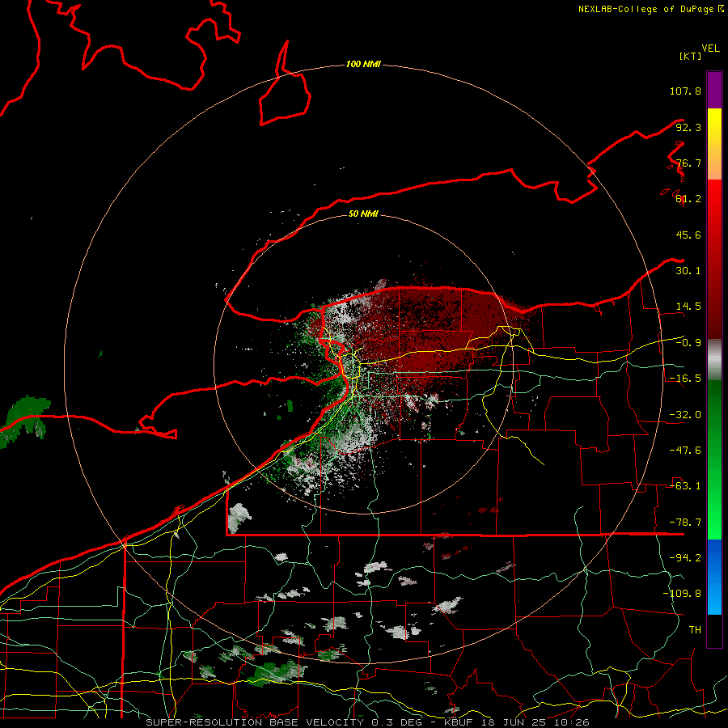
Task: Click the -47.6 legend value
Action: pos(685,451)
